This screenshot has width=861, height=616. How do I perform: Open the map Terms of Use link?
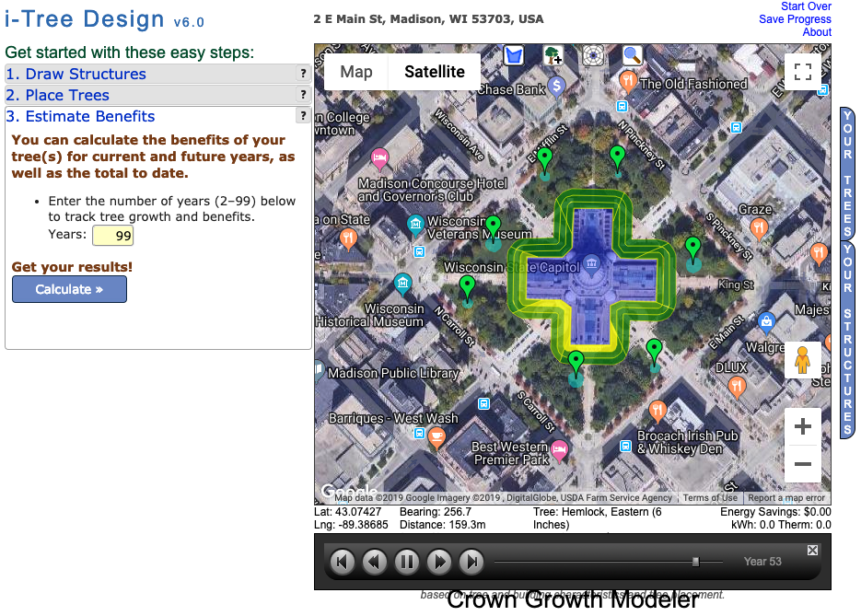click(x=710, y=498)
